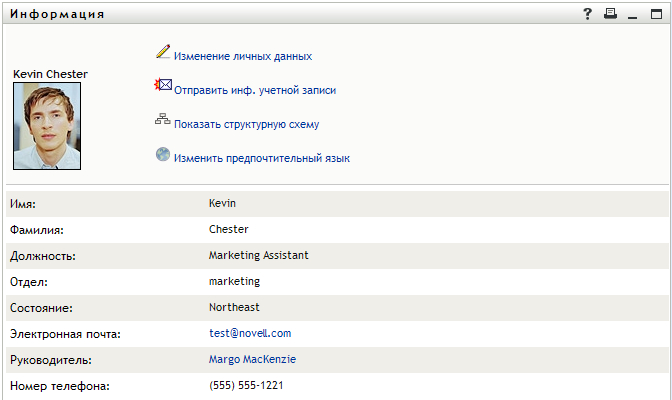Click the Kevin Chester name above the photo
This screenshot has height=400, width=672.
coord(50,74)
